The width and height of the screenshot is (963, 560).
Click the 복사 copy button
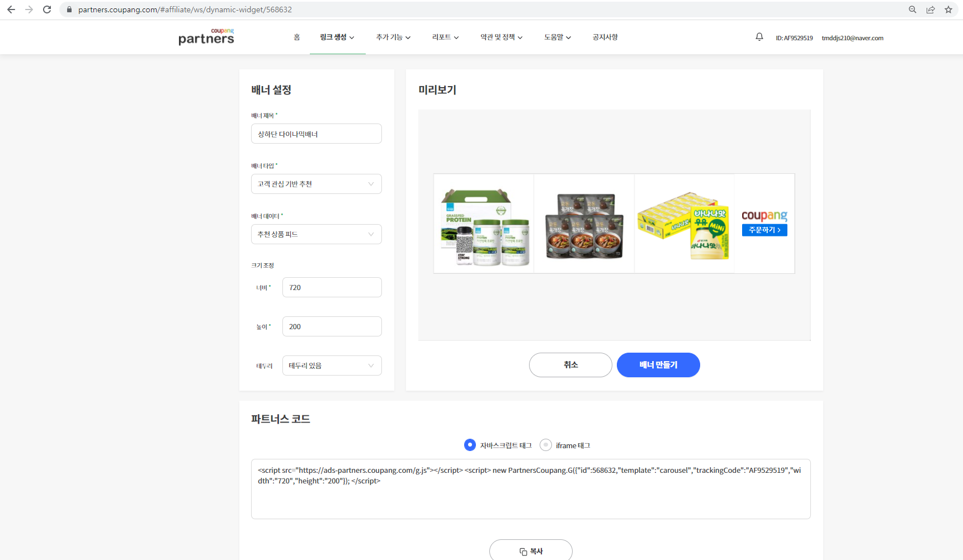click(531, 551)
